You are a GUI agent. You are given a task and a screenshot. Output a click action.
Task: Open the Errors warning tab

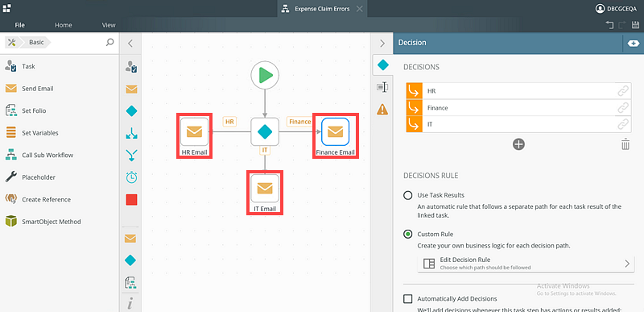tap(382, 110)
